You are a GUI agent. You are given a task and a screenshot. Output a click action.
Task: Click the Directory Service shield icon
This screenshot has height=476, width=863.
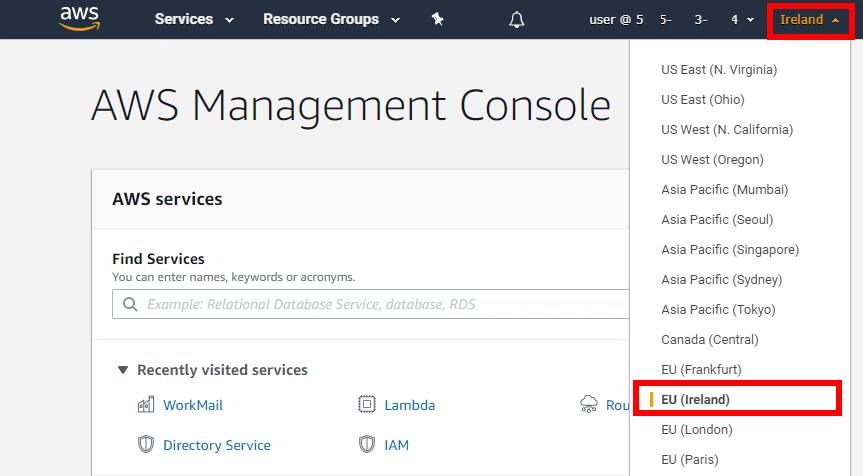click(x=146, y=445)
